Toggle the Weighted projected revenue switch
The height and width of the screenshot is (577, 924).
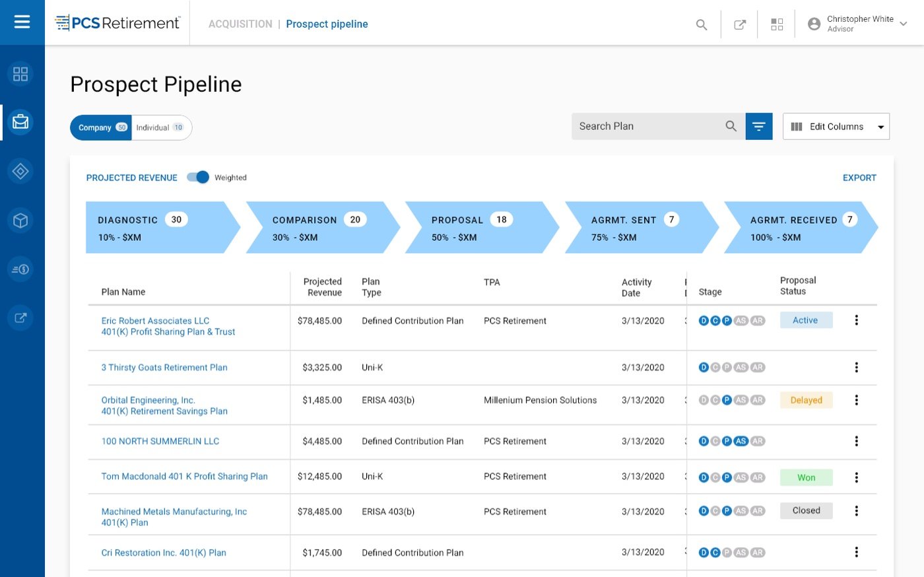[x=198, y=177]
